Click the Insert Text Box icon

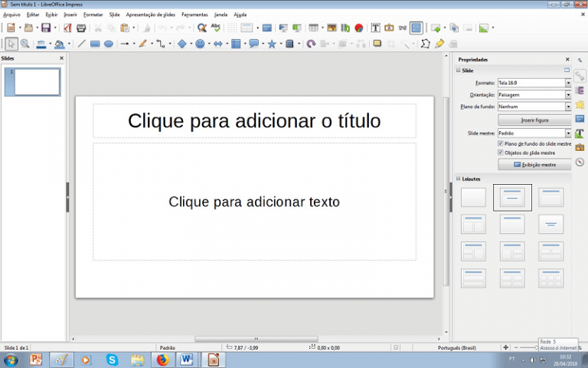[376, 28]
